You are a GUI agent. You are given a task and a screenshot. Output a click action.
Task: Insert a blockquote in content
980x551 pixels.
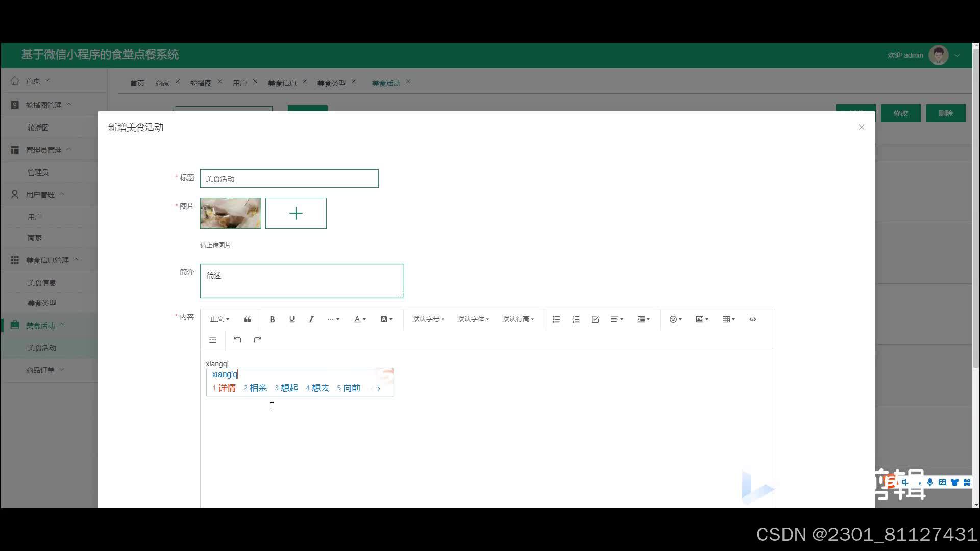(248, 319)
